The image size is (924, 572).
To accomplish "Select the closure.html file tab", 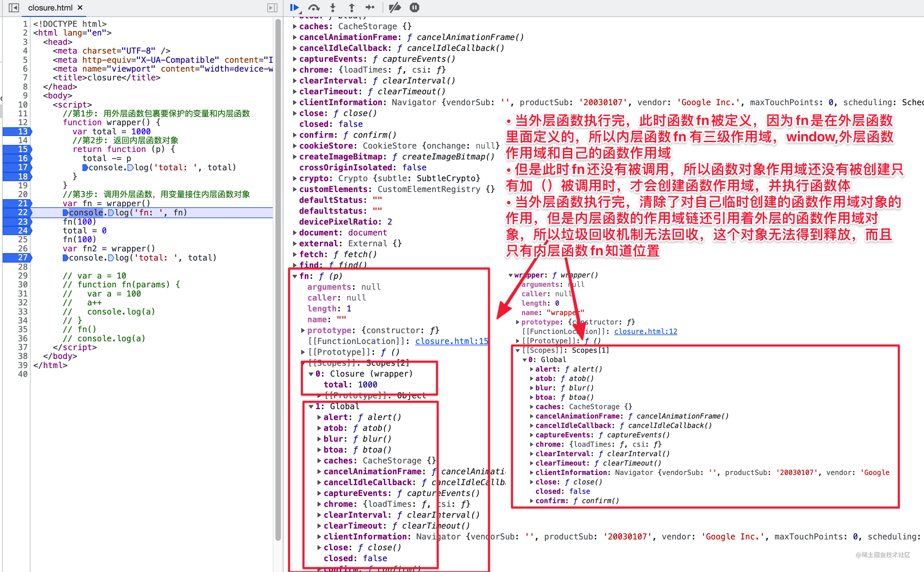I will point(50,7).
